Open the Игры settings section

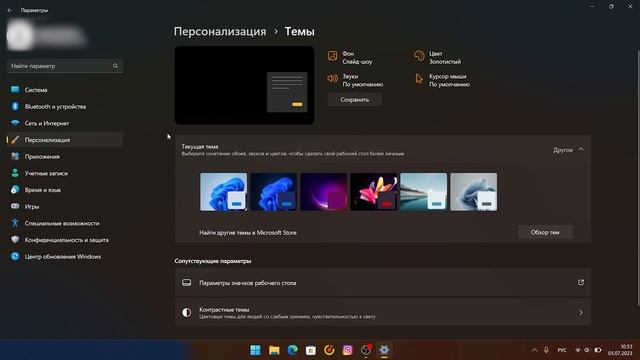(x=64, y=207)
